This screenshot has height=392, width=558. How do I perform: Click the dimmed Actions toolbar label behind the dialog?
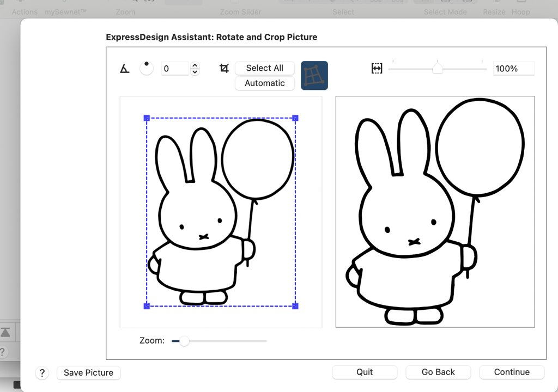[25, 12]
